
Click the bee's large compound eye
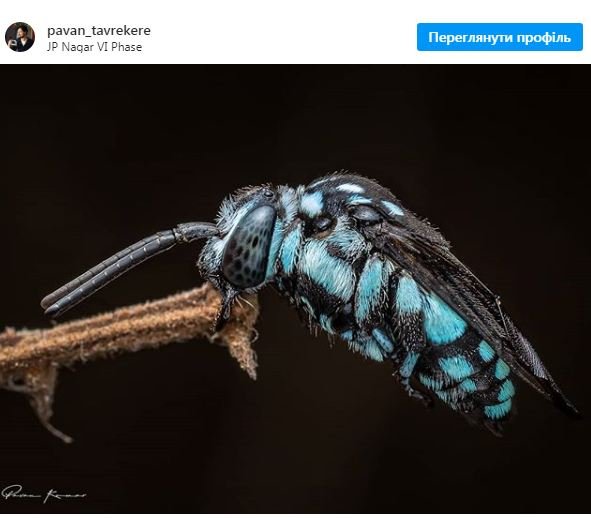point(249,247)
